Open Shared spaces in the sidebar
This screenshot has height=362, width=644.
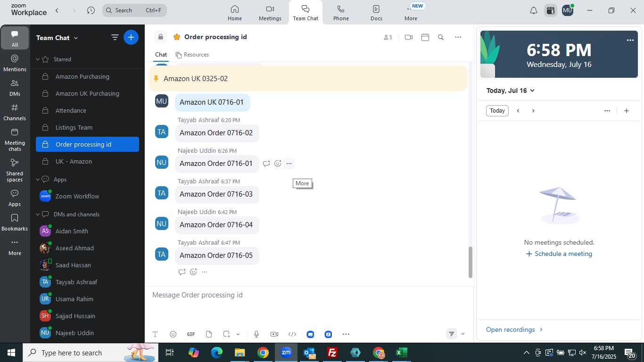click(x=15, y=170)
